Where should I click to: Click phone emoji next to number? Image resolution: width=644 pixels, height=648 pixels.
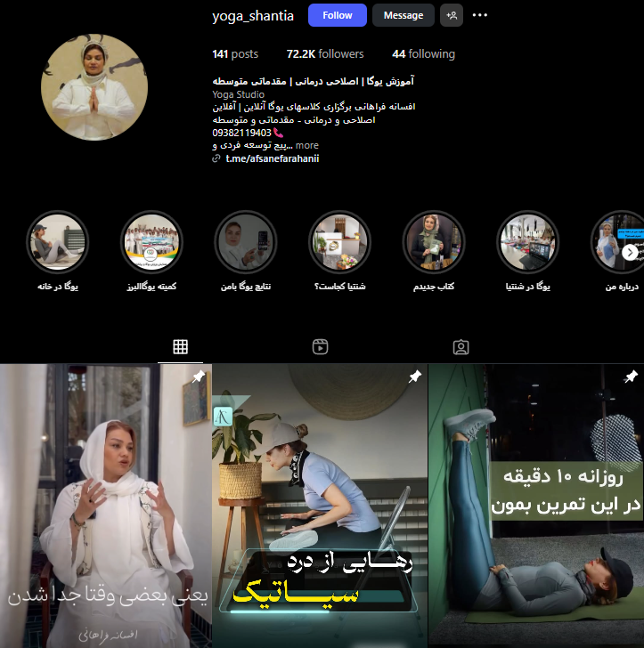coord(279,133)
